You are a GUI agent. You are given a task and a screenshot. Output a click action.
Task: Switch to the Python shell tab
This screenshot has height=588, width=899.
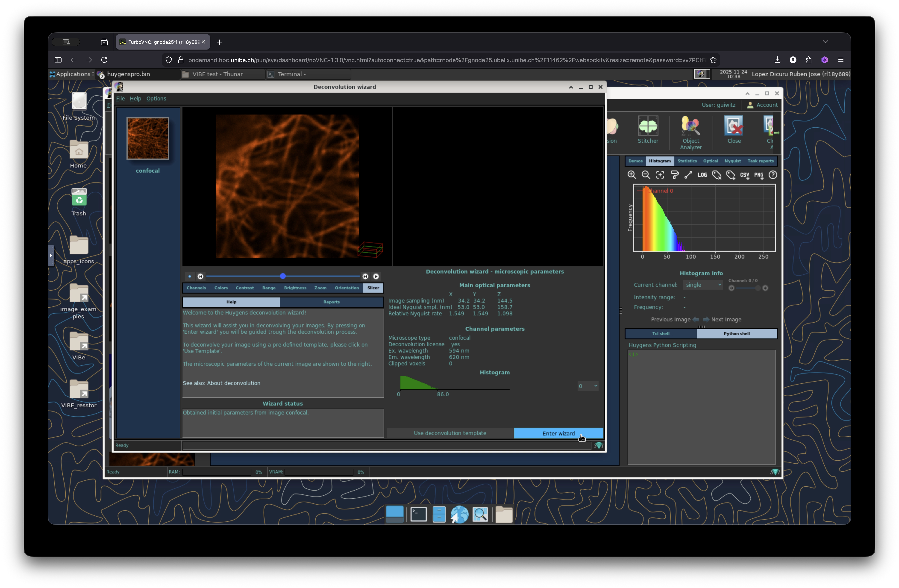(736, 334)
